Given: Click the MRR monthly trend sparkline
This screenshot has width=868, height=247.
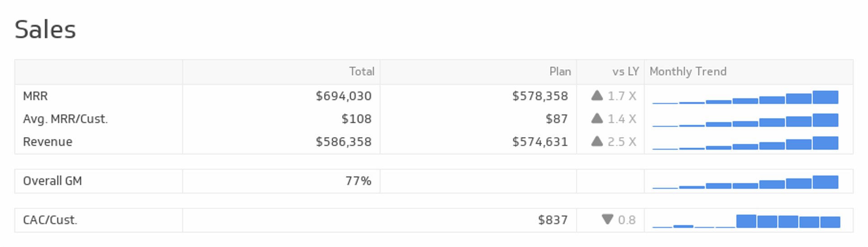Looking at the screenshot, I should [x=745, y=97].
